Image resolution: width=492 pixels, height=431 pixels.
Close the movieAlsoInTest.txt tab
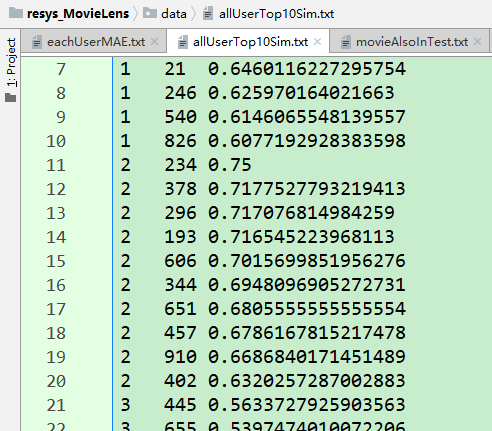click(478, 42)
